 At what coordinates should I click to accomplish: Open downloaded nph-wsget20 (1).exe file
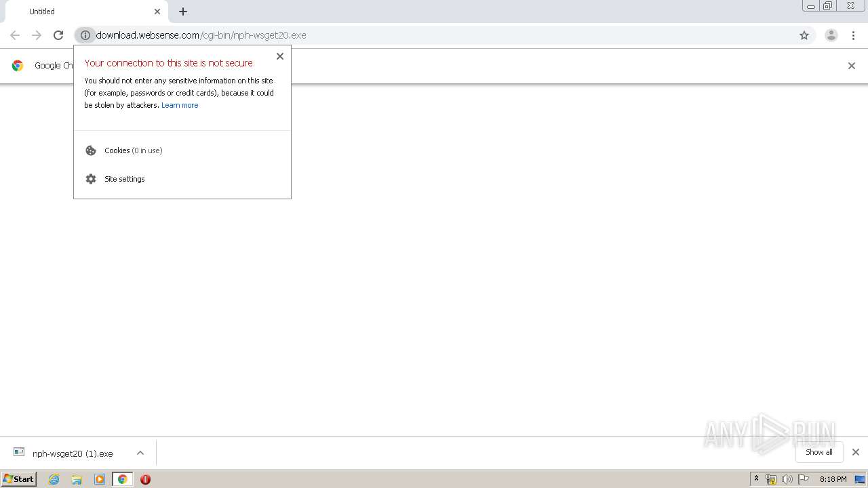(73, 453)
